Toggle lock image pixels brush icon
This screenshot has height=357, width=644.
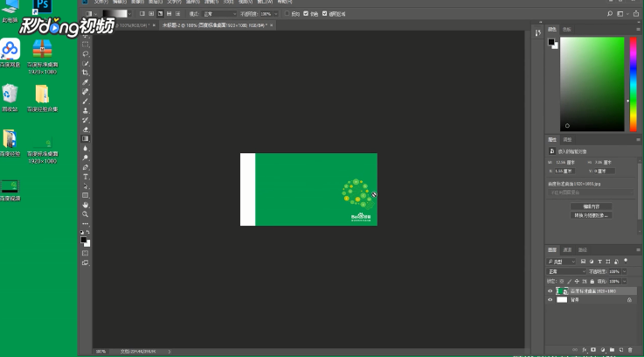pyautogui.click(x=569, y=282)
